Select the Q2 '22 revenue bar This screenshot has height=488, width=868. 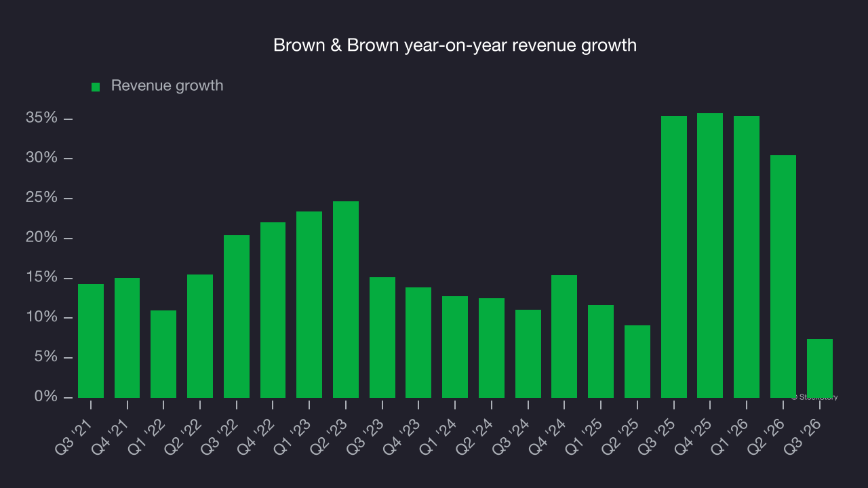(x=200, y=336)
